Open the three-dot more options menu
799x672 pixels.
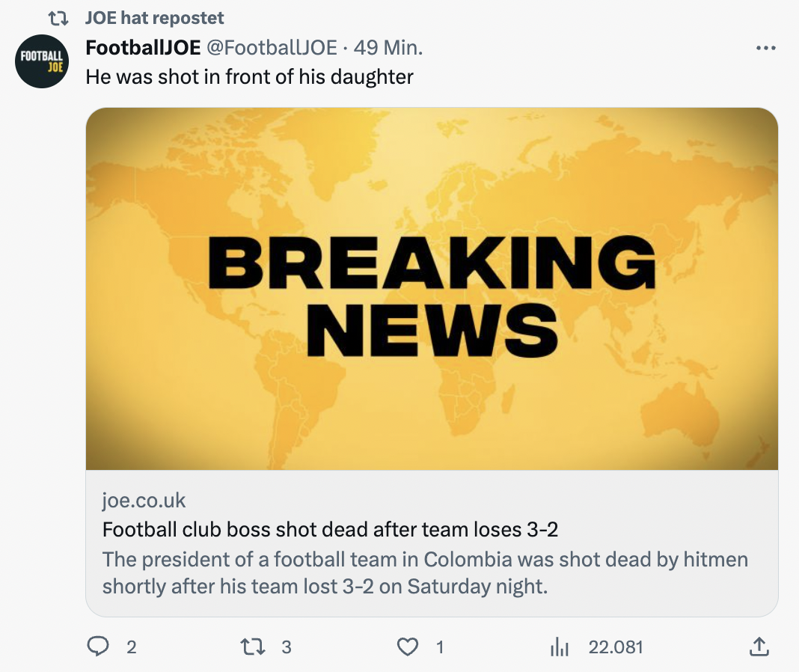(766, 48)
